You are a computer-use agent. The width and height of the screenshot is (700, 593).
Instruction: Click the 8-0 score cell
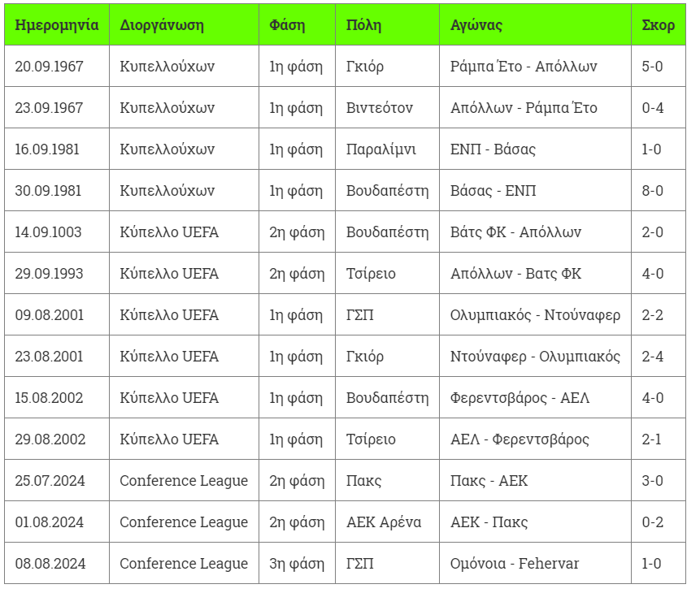pyautogui.click(x=653, y=191)
